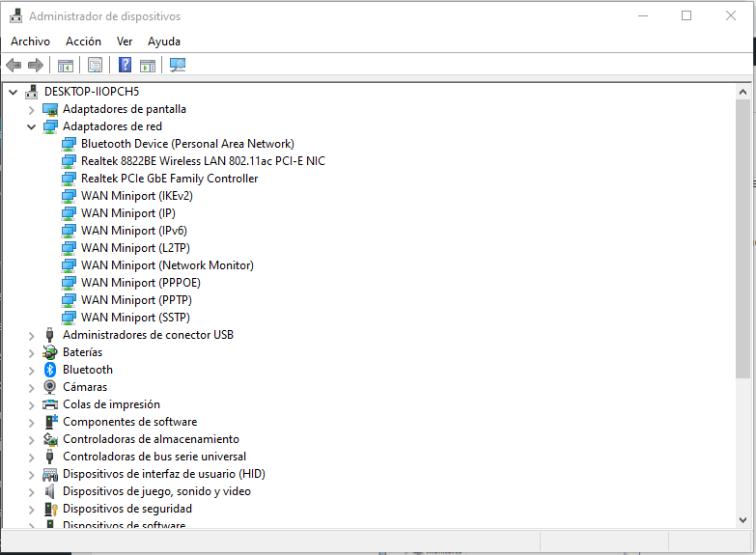Click the Colas de impresión printer icon
This screenshot has width=756, height=555.
50,404
